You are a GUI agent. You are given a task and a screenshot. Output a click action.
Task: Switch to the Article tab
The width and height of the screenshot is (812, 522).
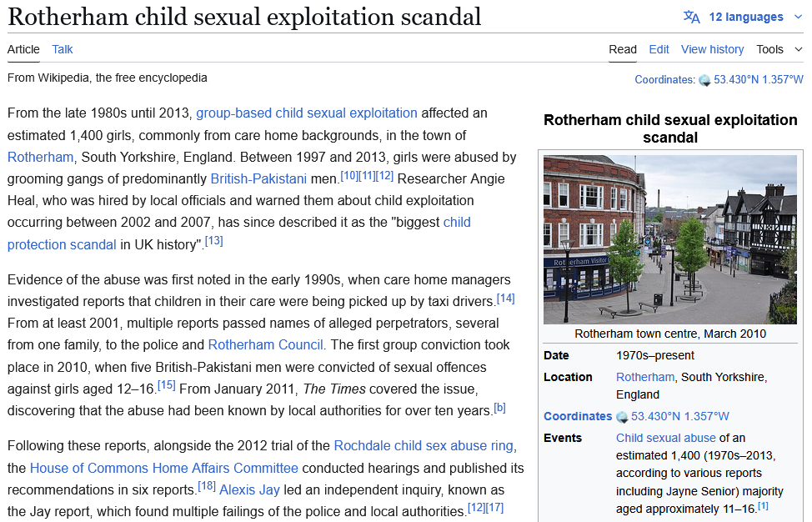click(23, 49)
